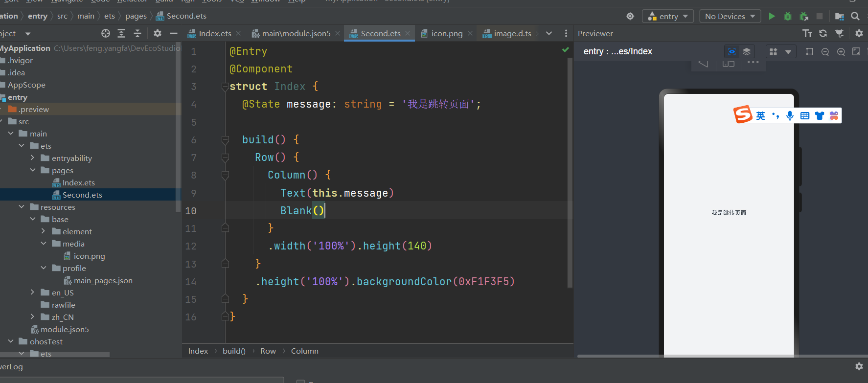Screen dimensions: 868x383
Task: Open the No Devices dropdown
Action: pyautogui.click(x=730, y=16)
